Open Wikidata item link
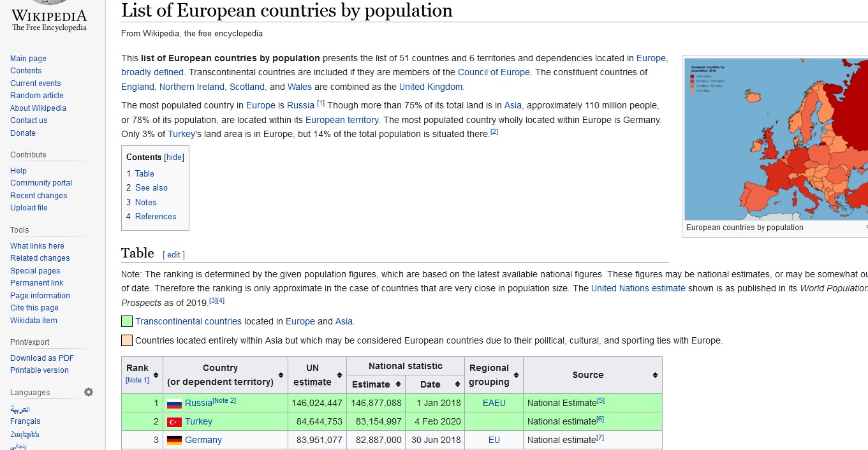Screen dimensions: 868x450 [x=34, y=321]
